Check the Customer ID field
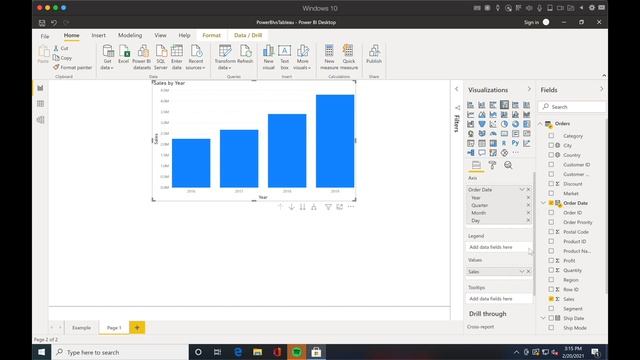 tap(551, 164)
